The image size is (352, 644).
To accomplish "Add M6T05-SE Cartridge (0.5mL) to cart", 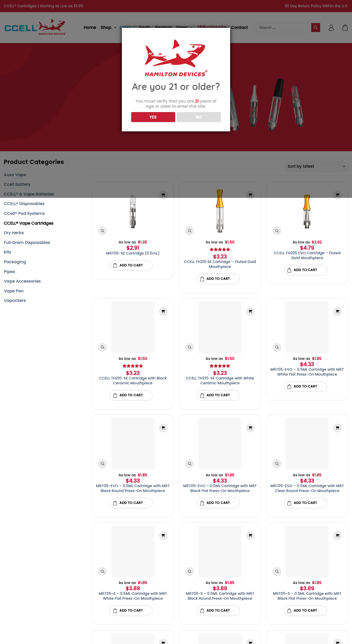I will (x=131, y=265).
